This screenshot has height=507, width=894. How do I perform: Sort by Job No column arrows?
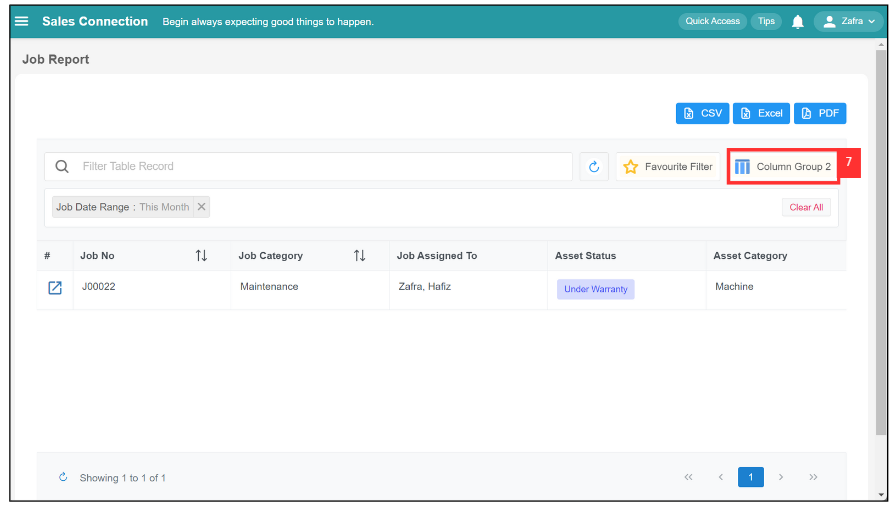(x=201, y=255)
